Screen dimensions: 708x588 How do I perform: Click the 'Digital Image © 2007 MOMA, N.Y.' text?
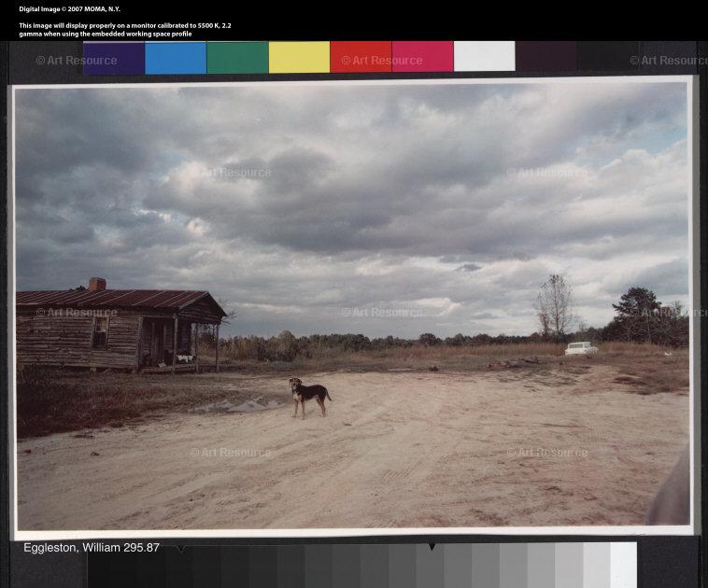point(69,9)
